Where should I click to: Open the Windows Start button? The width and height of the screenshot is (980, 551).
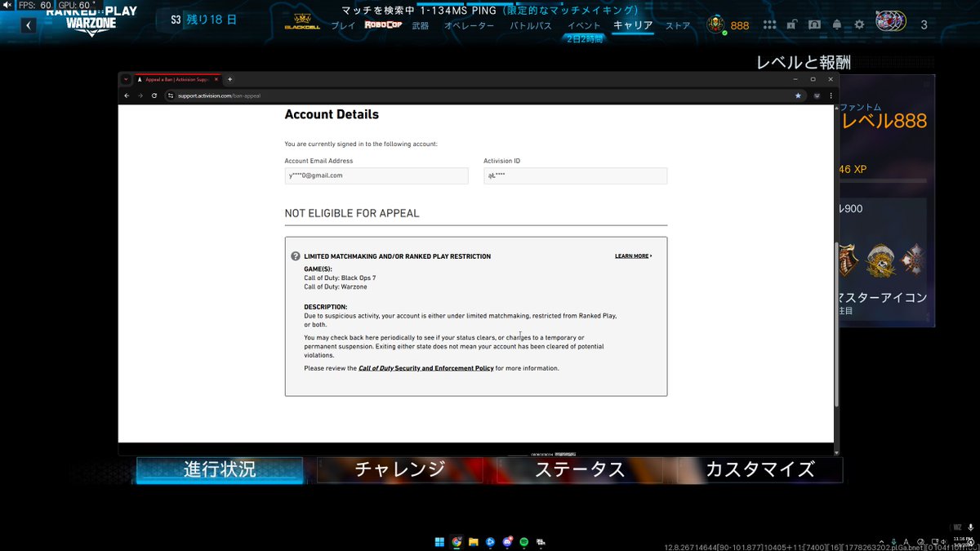click(439, 542)
